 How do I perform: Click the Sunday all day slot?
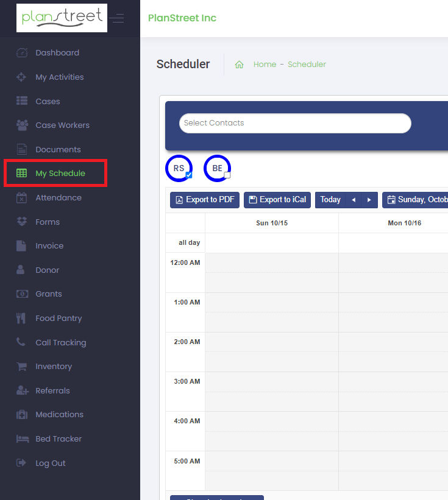tap(272, 243)
